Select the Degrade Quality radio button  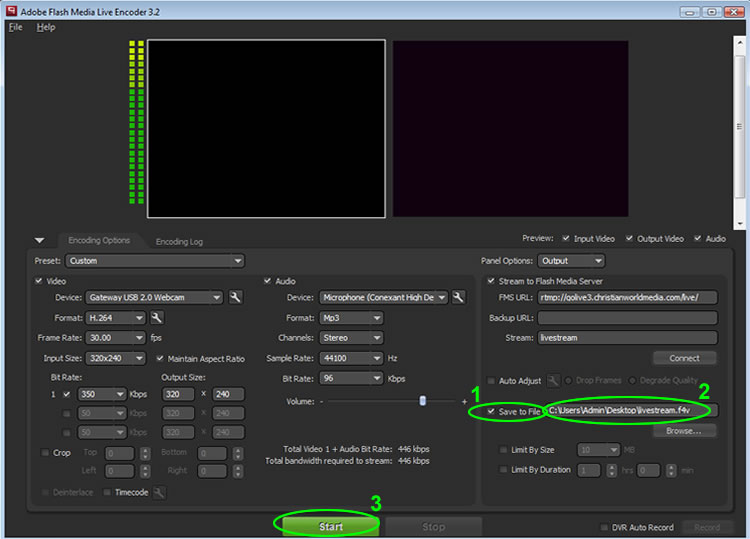[632, 381]
